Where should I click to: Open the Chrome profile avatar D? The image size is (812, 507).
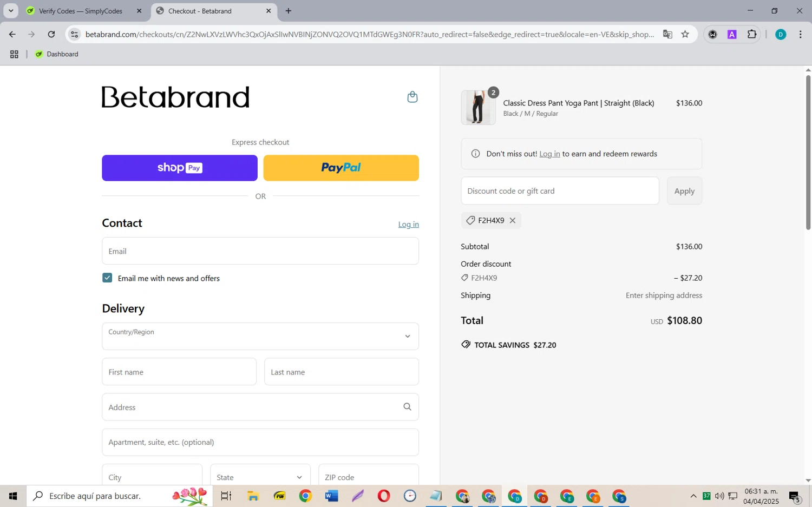click(x=781, y=34)
